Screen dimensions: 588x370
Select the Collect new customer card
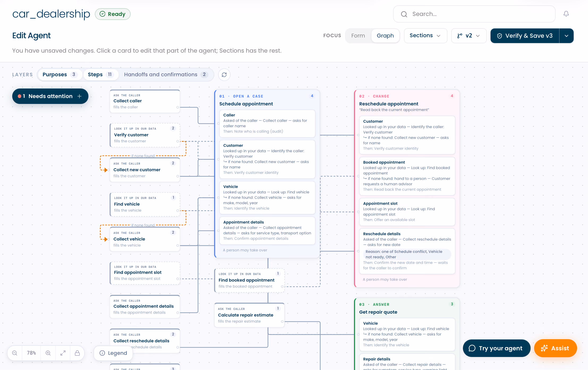(145, 170)
